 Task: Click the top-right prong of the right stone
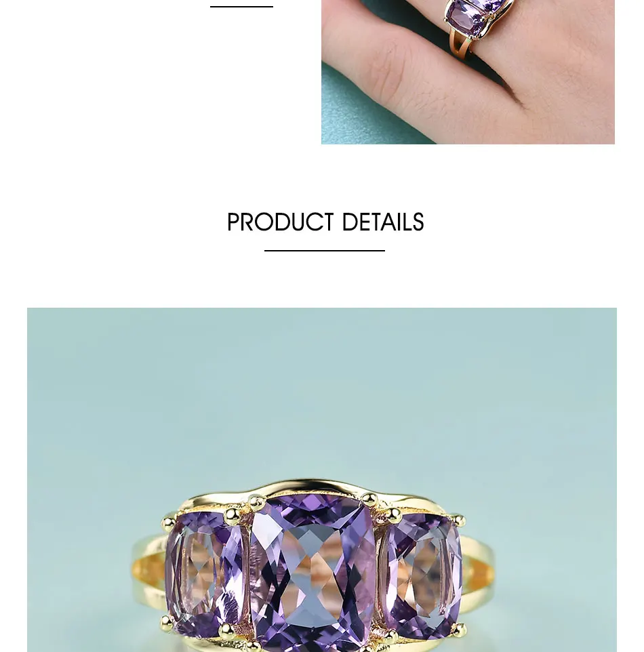click(x=458, y=521)
